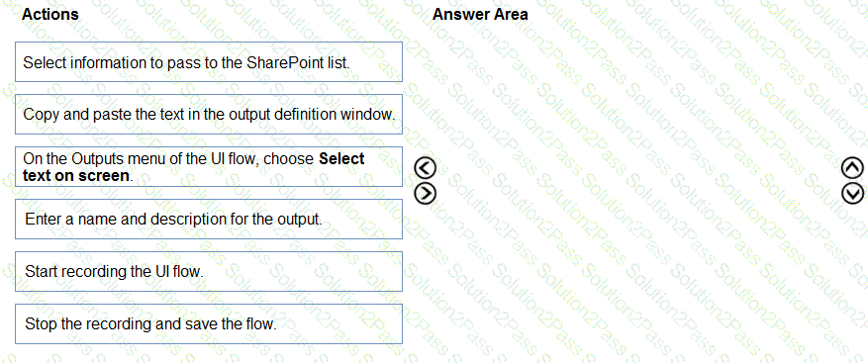Screen dimensions: 868x363
Task: Click the move-right arrow icon
Action: point(429,192)
